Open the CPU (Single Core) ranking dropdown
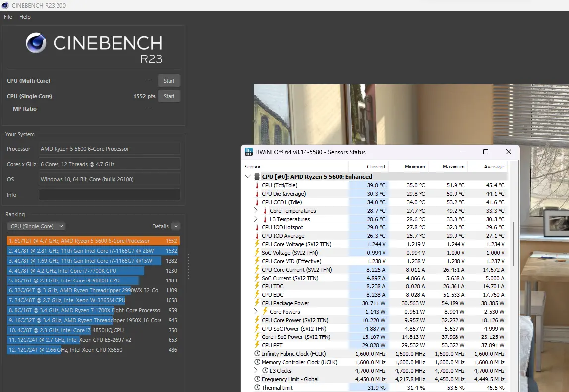This screenshot has height=392, width=569. pyautogui.click(x=36, y=226)
